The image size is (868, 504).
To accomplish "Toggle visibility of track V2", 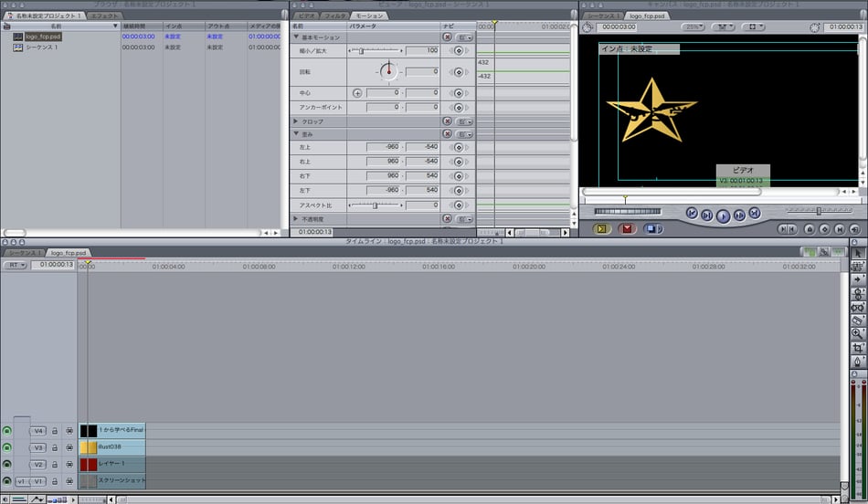I will [6, 464].
